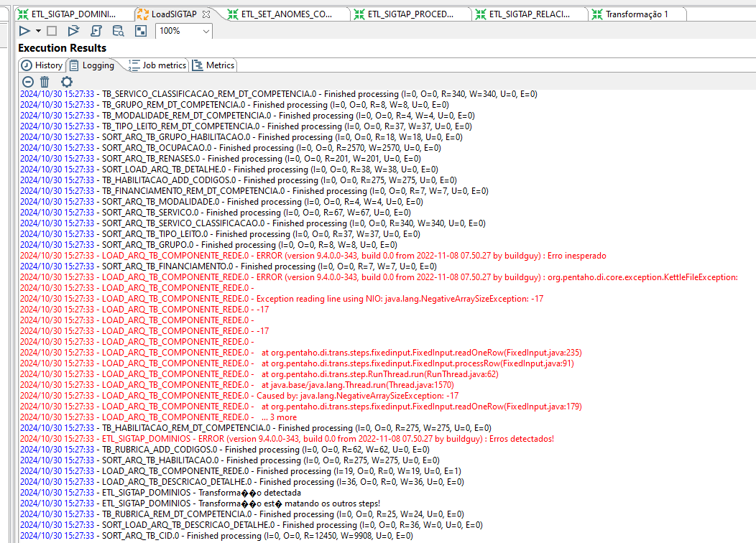Click 'Caused by: java.lang.NegativeArraySizeException' line
Image resolution: width=756 pixels, height=543 pixels.
(239, 396)
